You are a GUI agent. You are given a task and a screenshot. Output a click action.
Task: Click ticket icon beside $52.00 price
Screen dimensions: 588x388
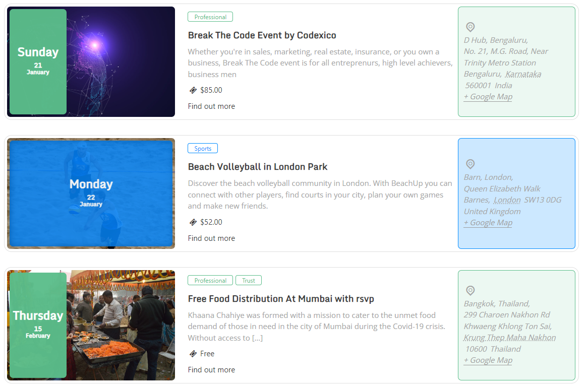point(193,222)
